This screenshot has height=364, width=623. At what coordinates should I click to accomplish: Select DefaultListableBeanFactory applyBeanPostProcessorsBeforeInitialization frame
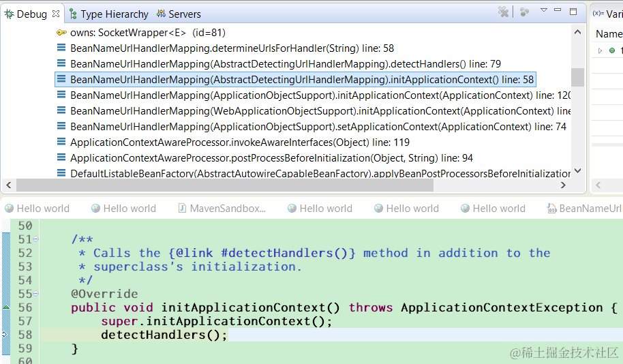(x=320, y=174)
